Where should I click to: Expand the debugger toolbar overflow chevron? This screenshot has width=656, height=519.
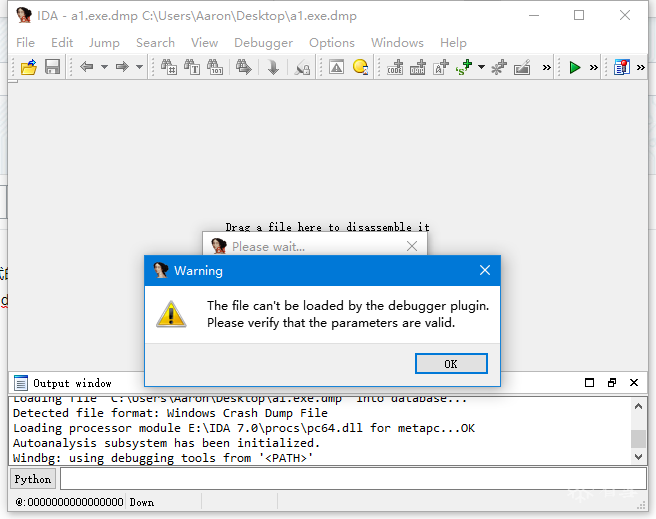point(594,67)
